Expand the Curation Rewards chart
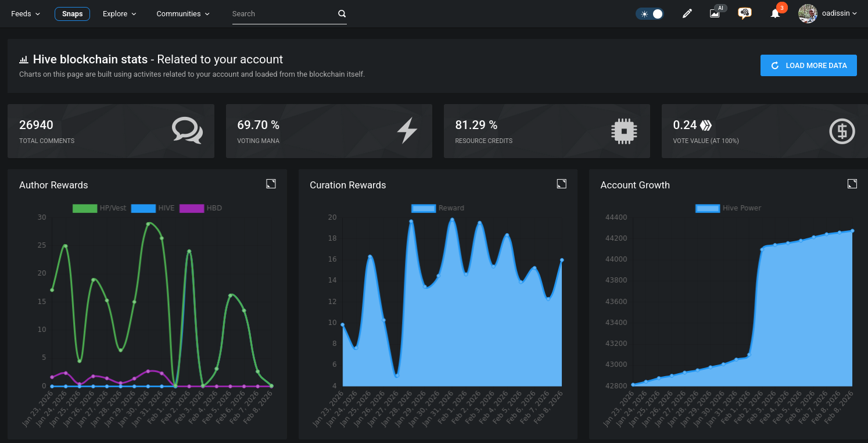Screen dimensions: 868x443 pos(561,184)
